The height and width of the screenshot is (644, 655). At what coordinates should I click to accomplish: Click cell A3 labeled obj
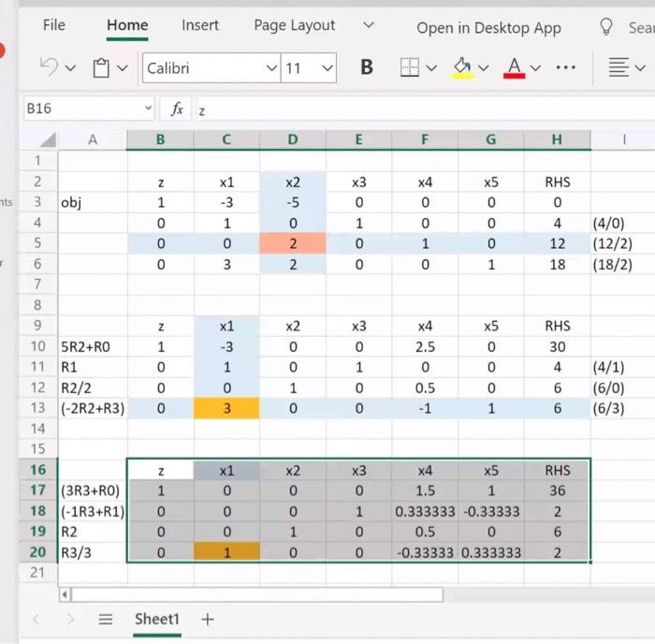click(93, 202)
